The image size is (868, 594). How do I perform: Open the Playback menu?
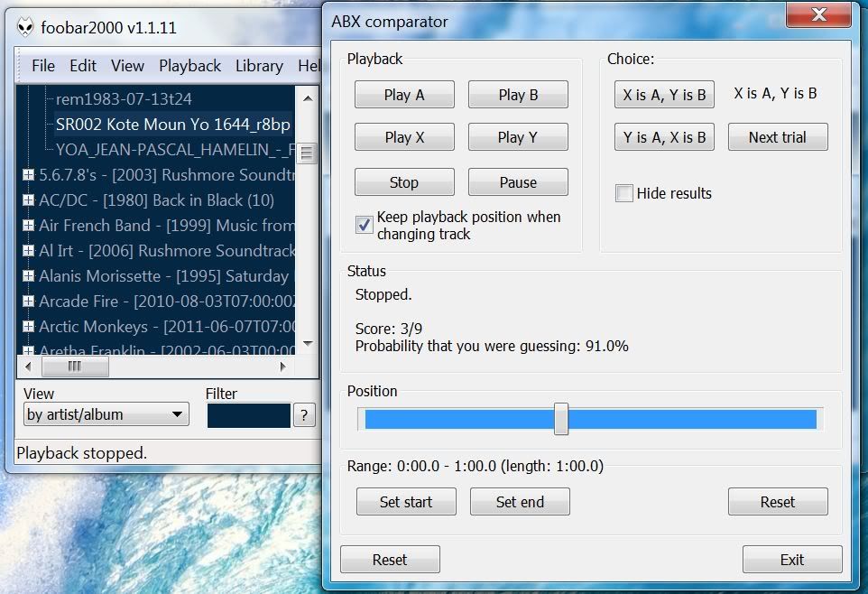[x=189, y=65]
